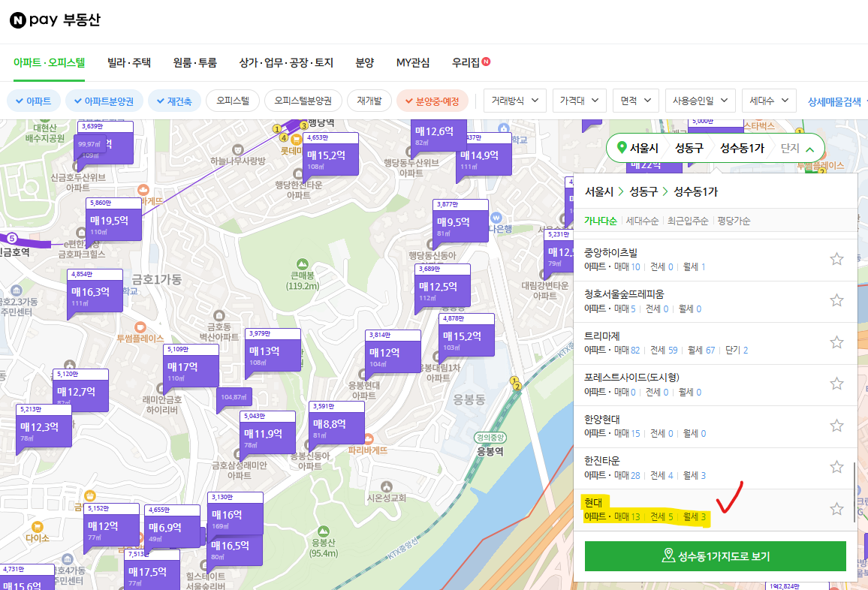Click the green location pin beside 서울시
This screenshot has height=590, width=868.
click(x=621, y=148)
